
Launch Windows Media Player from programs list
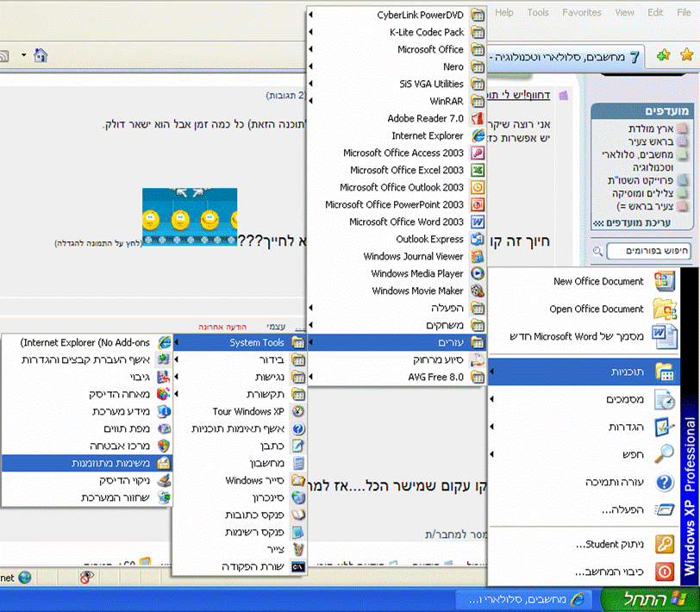pos(478,273)
